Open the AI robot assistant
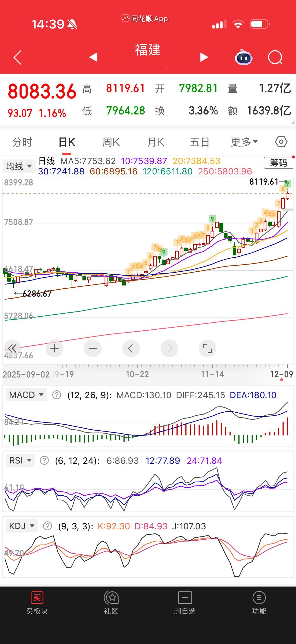The width and height of the screenshot is (296, 644). coord(243,57)
